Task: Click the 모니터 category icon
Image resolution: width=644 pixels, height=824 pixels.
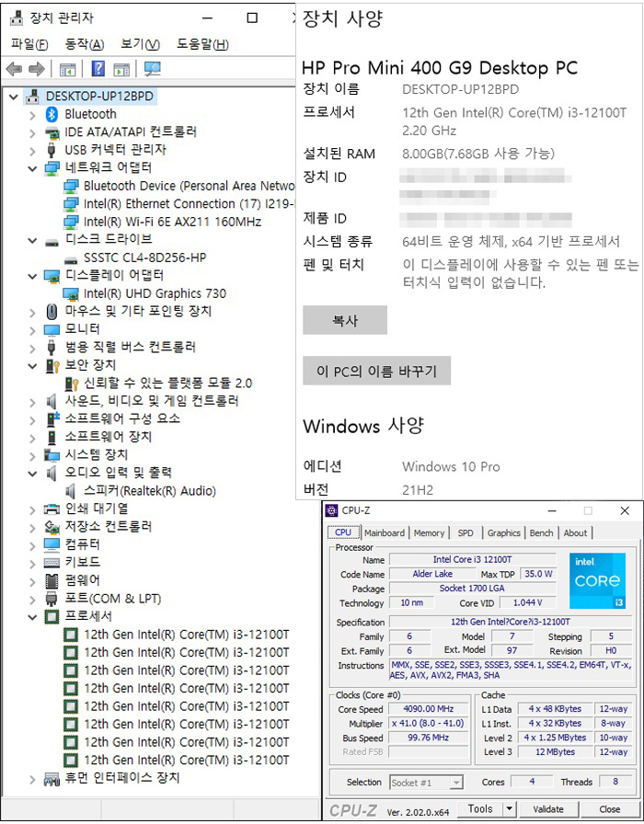Action: (x=52, y=329)
